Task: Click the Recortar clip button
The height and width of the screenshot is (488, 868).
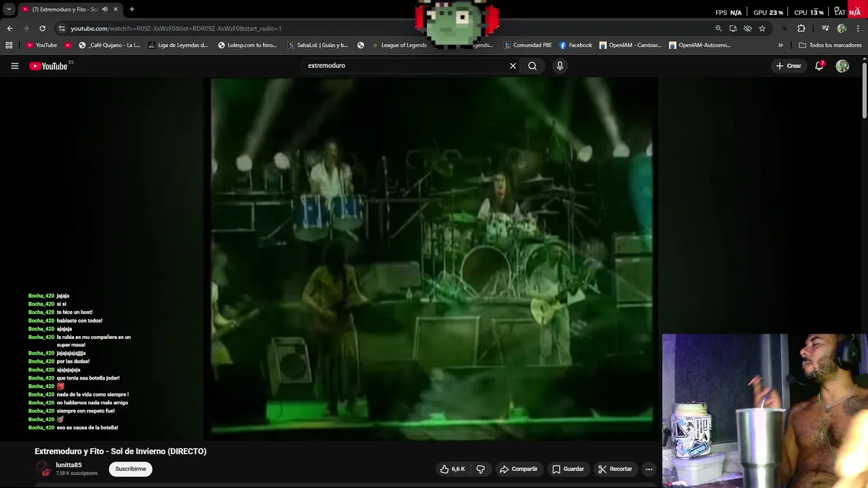Action: (616, 469)
